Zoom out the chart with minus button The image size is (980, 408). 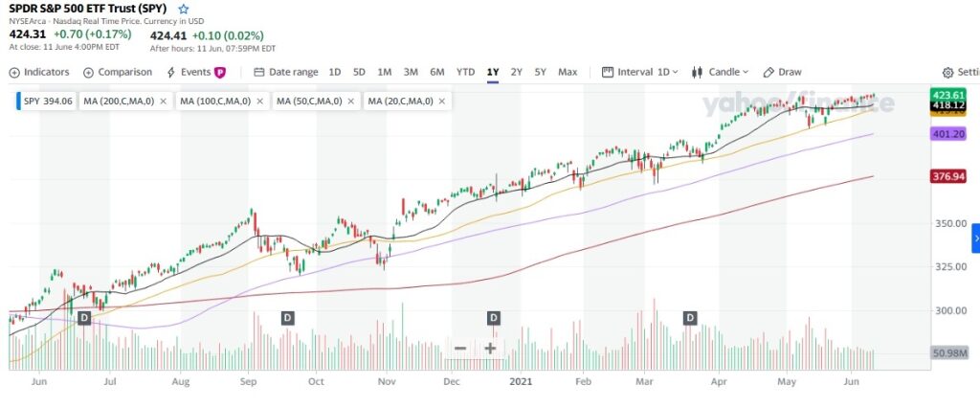460,348
